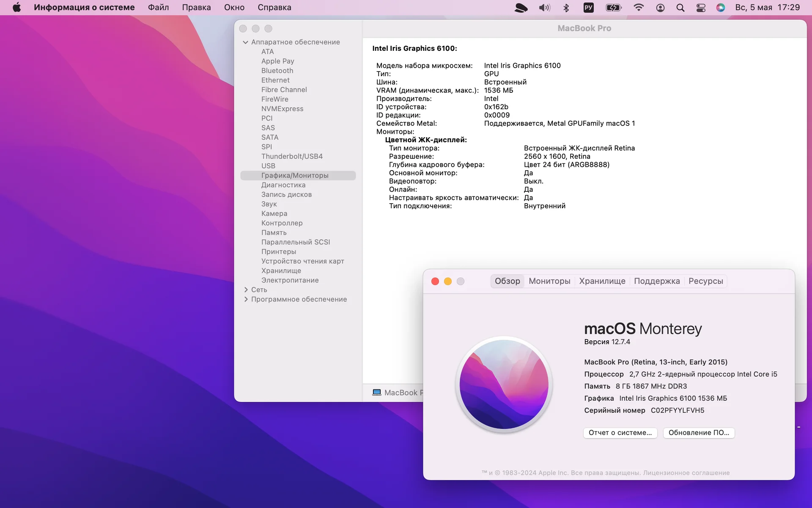Click resolution value 2560 x 1600, Retina
This screenshot has width=812, height=508.
tap(557, 156)
